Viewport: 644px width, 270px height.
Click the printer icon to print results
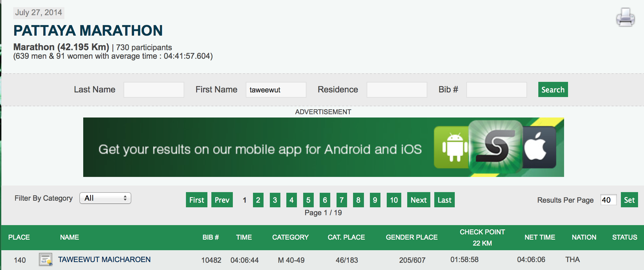pos(625,17)
